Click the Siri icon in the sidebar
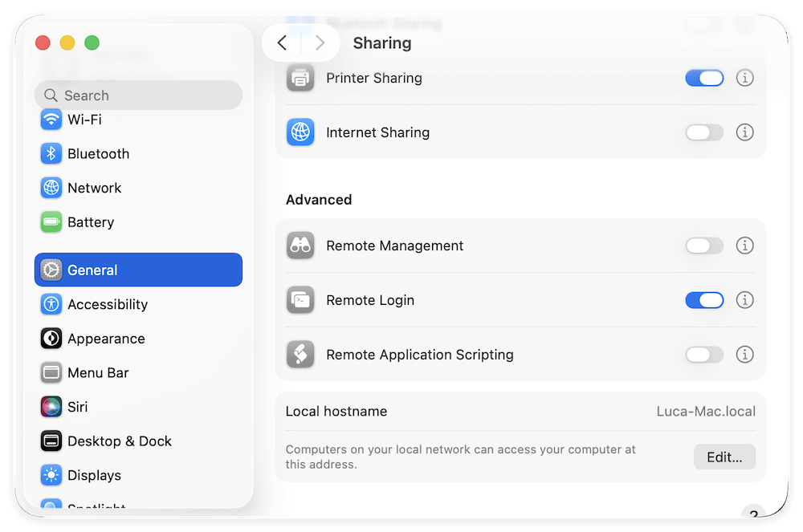Screen dimensions: 803x532 pos(51,407)
